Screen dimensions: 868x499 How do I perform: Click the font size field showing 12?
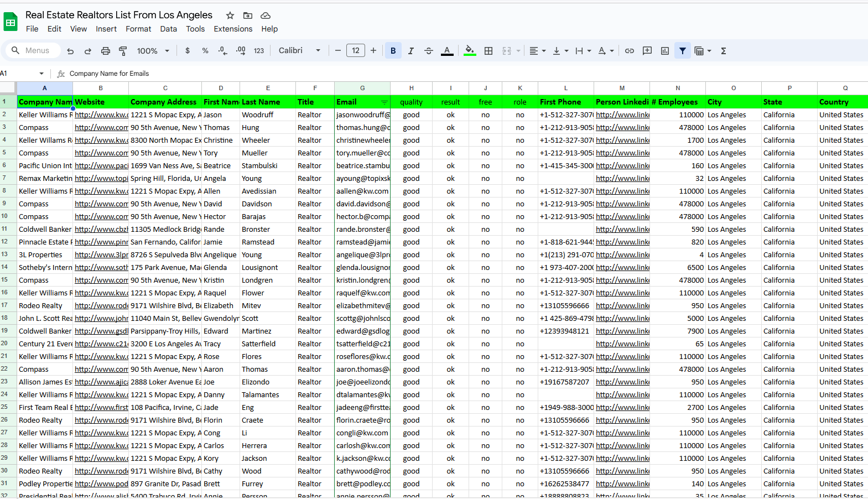tap(356, 51)
